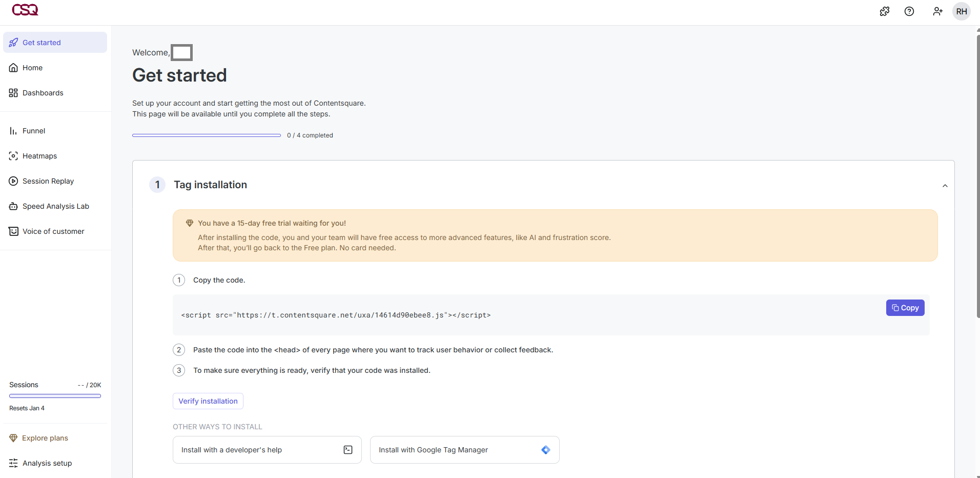Collapse the Tag installation section
980x478 pixels.
tap(945, 186)
